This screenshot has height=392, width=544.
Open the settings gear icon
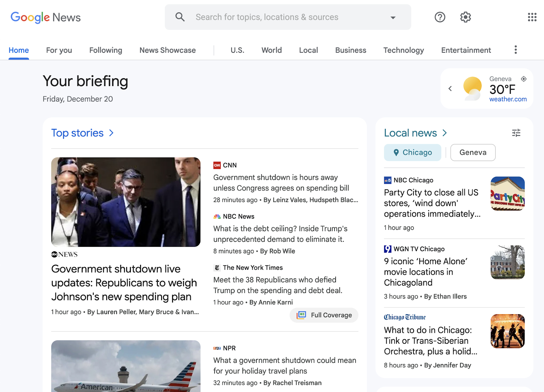[x=465, y=17]
